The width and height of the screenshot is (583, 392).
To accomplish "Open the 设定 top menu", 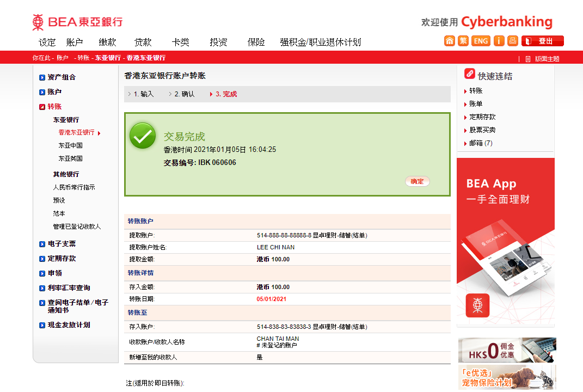I will pyautogui.click(x=47, y=42).
